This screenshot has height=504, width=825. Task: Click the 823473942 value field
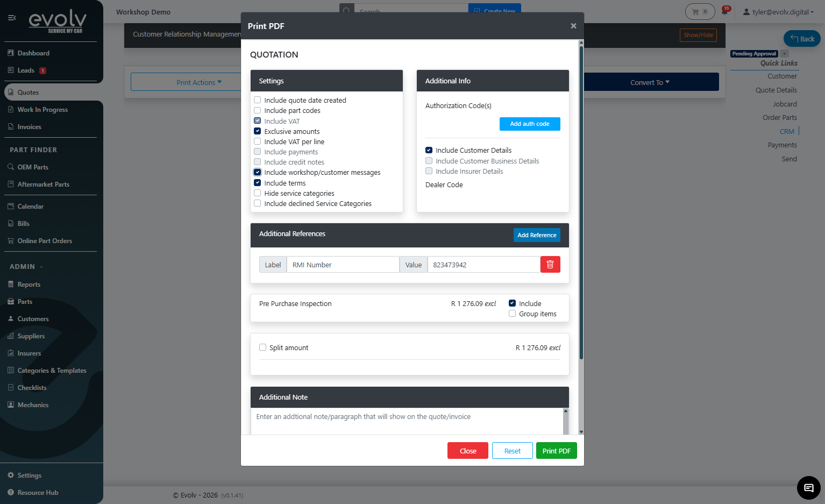(483, 265)
